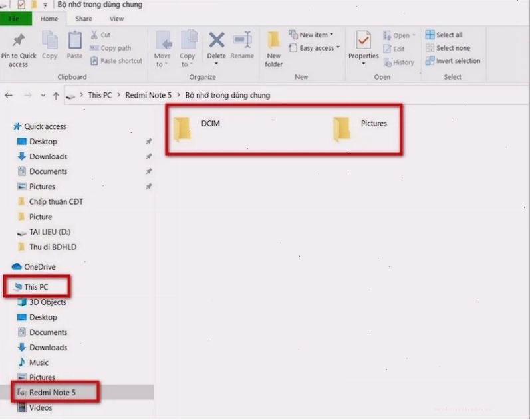
Task: Select Copy path in Clipboard group
Action: click(110, 48)
